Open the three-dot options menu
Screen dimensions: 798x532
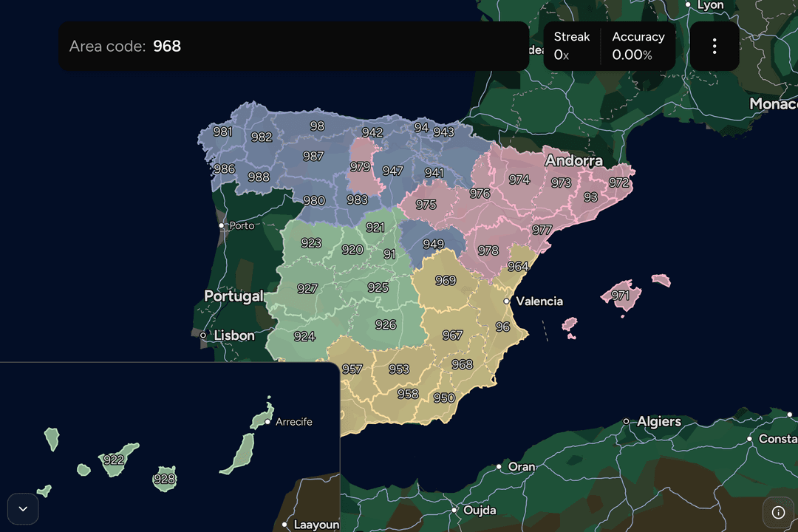(x=715, y=46)
